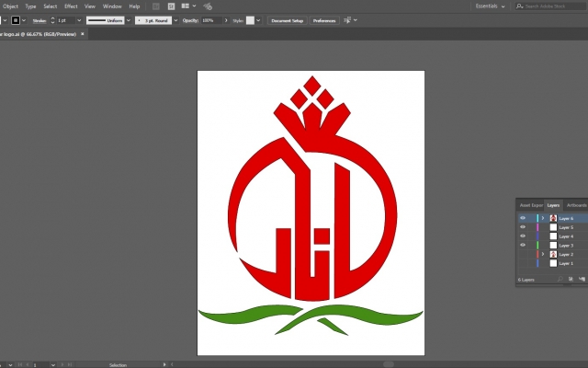This screenshot has width=588, height=368.
Task: Show Layer 2 via visibility box
Action: pyautogui.click(x=523, y=254)
